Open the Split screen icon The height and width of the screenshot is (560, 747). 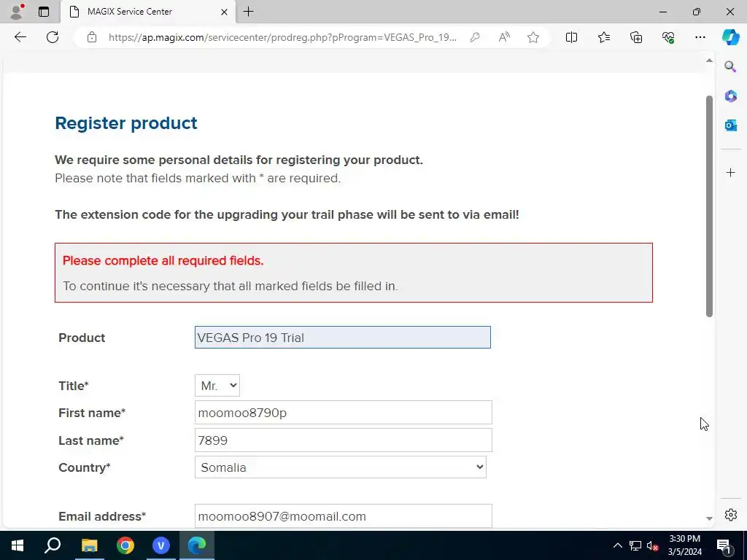(x=571, y=37)
